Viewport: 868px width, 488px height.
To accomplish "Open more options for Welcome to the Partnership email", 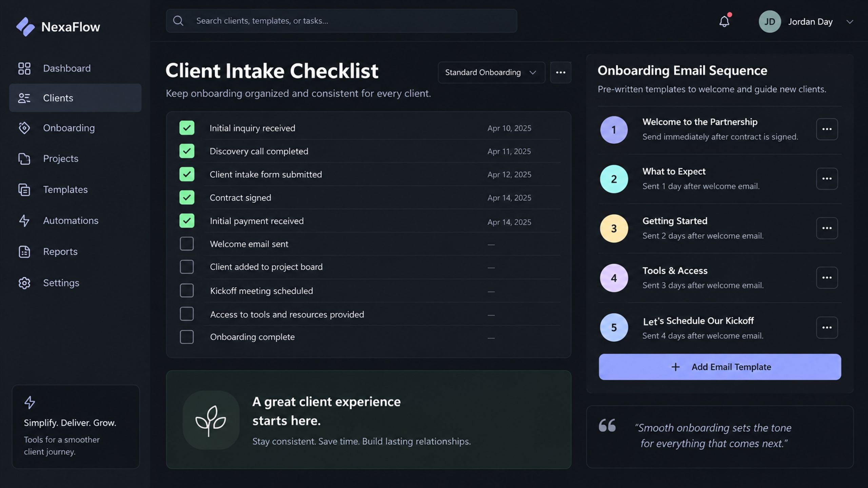I will pyautogui.click(x=827, y=129).
